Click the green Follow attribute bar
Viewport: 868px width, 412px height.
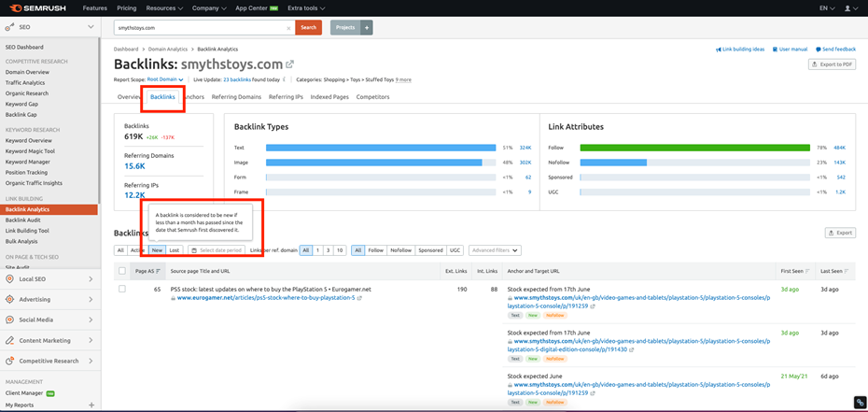pos(694,148)
